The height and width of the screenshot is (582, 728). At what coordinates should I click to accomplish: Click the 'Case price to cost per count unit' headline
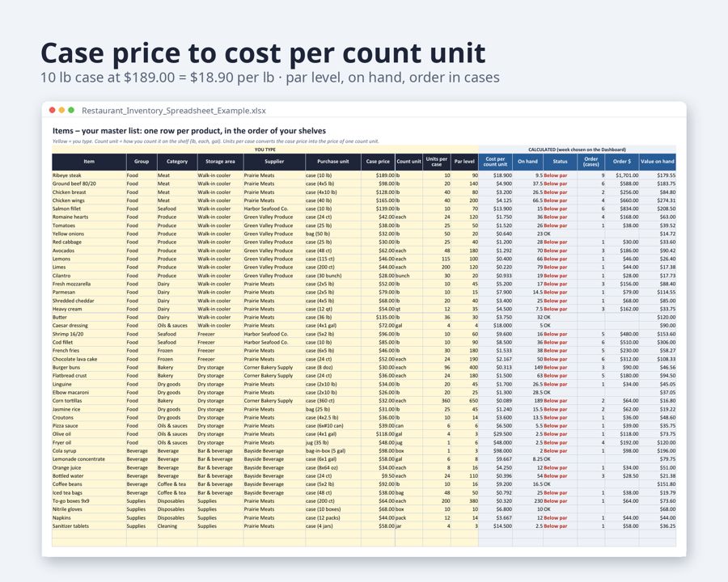[263, 53]
